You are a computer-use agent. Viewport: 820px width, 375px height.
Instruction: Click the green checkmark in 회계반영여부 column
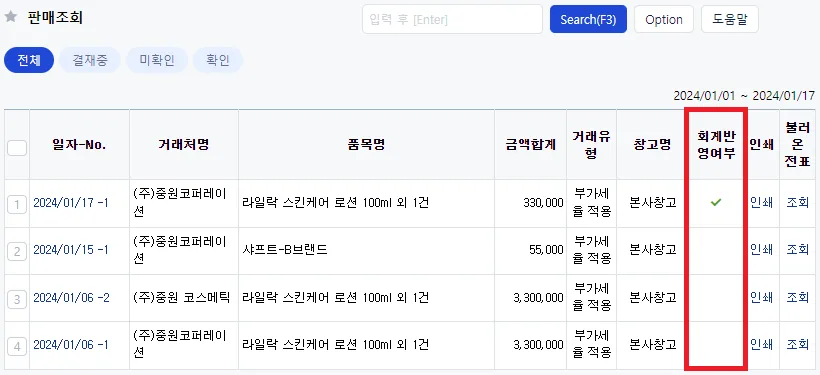coord(716,202)
